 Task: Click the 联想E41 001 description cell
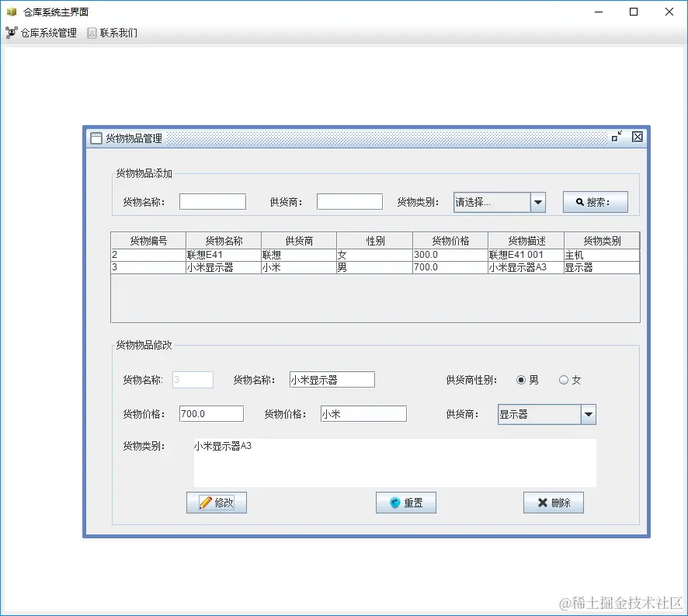coord(526,255)
